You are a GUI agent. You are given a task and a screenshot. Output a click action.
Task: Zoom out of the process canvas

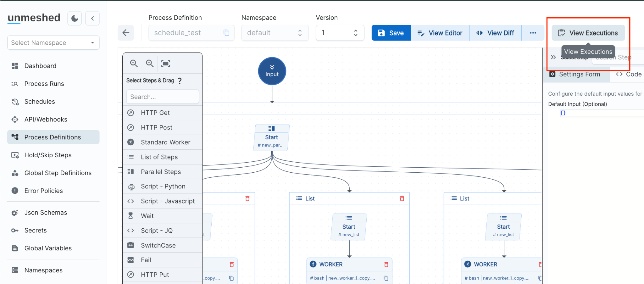click(150, 63)
